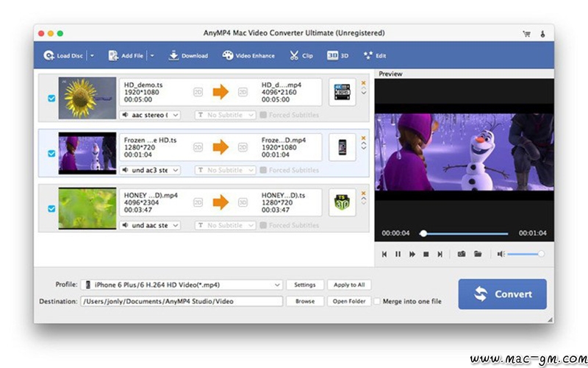The width and height of the screenshot is (588, 368).
Task: Open the No Subtitle dropdown for the Frozen file
Action: coord(225,170)
